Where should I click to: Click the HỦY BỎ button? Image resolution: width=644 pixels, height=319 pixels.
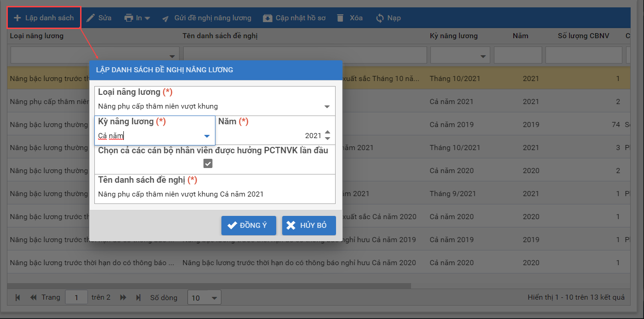click(x=309, y=226)
